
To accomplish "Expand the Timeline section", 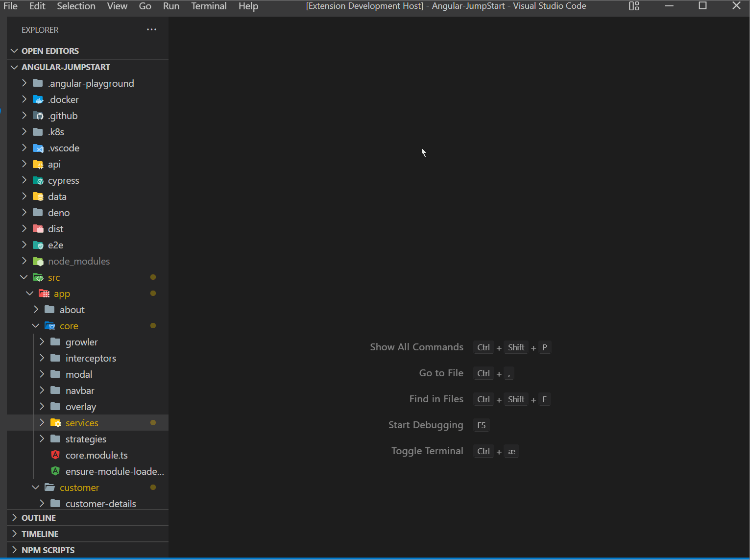I will pyautogui.click(x=14, y=534).
